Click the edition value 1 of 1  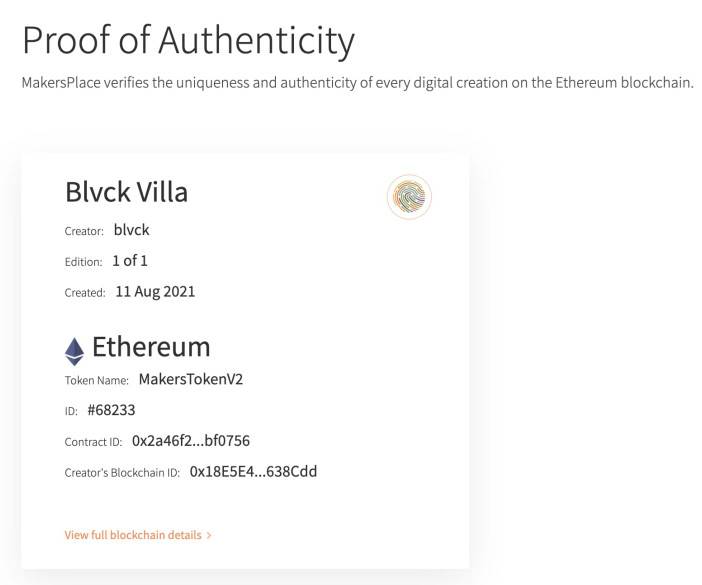click(x=132, y=261)
